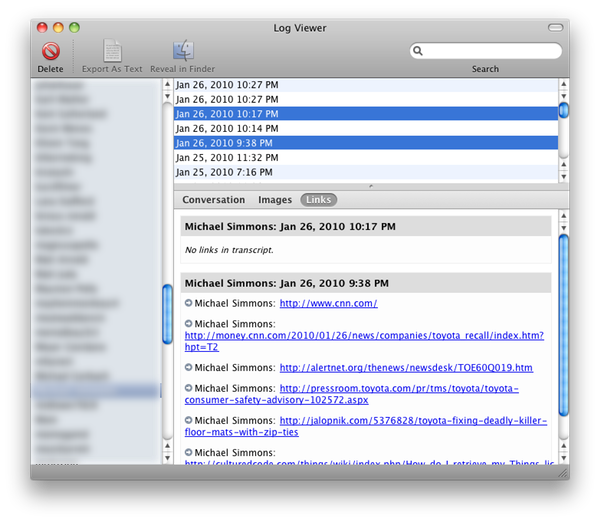
Task: Switch to the Conversation tab
Action: click(214, 200)
